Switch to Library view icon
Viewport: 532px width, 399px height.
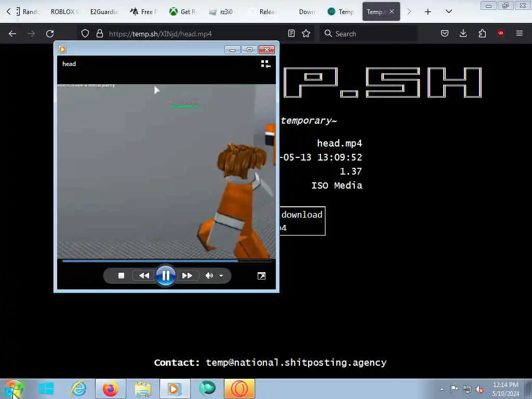coord(265,64)
